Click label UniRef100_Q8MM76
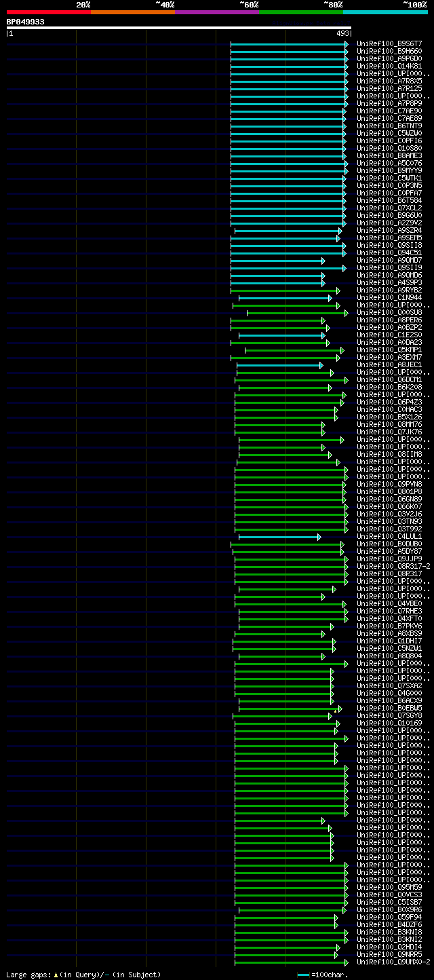Viewport: 434px width, 980px height. tap(389, 424)
